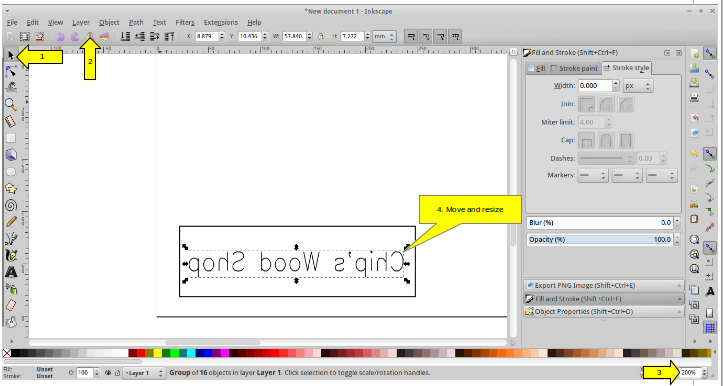The width and height of the screenshot is (723, 386).
Task: Rotate selection 90° clockwise
Action: [75, 36]
